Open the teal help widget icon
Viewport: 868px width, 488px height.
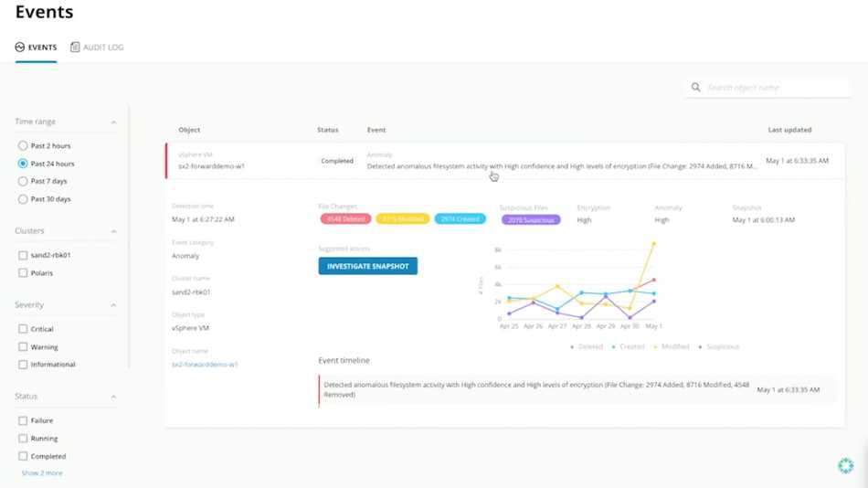pyautogui.click(x=845, y=466)
